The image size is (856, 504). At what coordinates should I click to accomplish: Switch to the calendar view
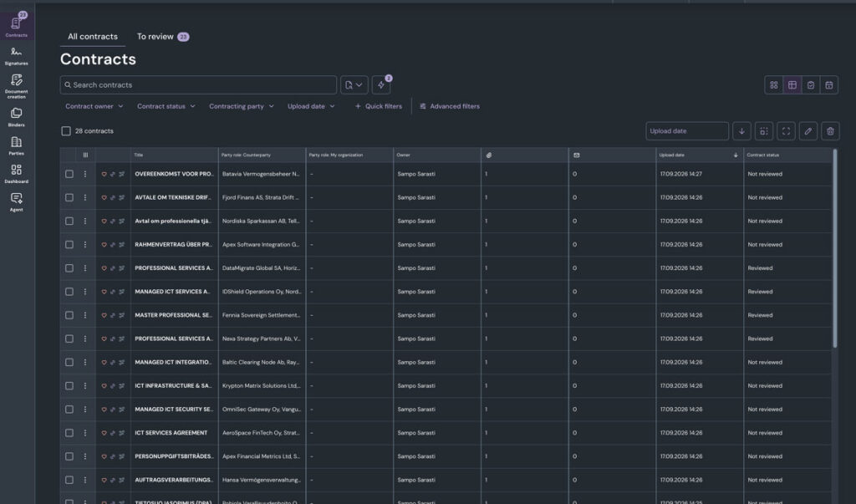tap(828, 84)
